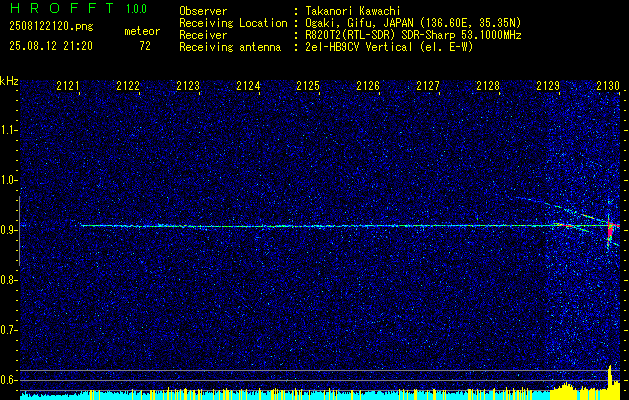The image size is (629, 400).
Task: Click the Receiving antenna field label
Action: (x=230, y=47)
